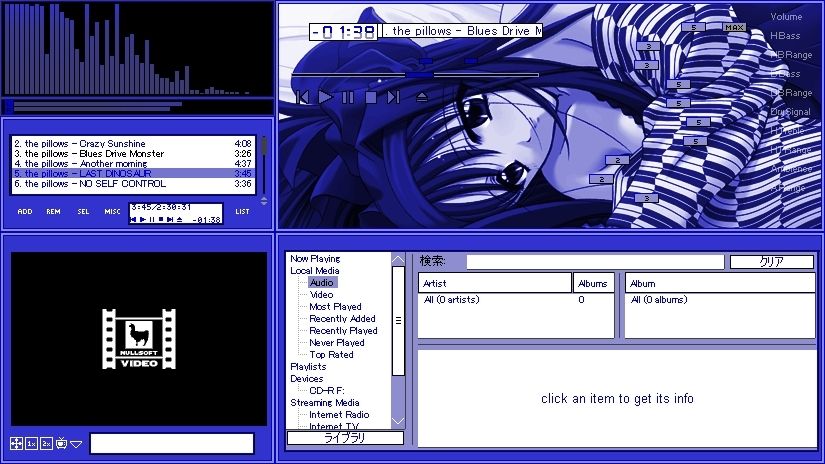Click the Nullsoft Video llama logo
This screenshot has width=825, height=464.
click(x=139, y=339)
